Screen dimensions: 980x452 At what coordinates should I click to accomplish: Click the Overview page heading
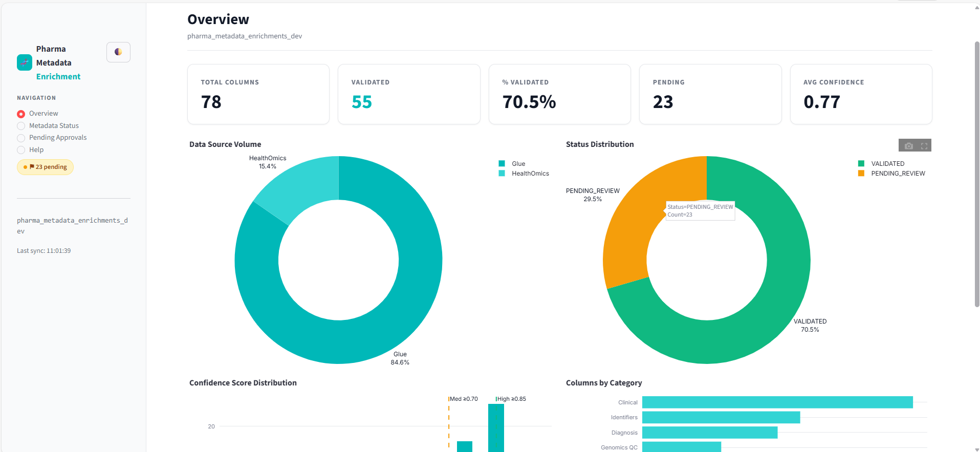(218, 19)
